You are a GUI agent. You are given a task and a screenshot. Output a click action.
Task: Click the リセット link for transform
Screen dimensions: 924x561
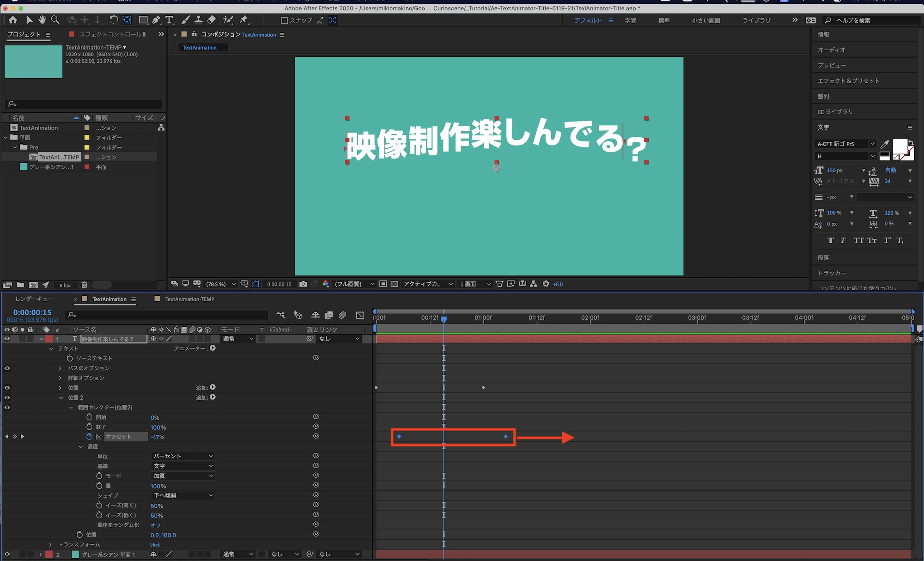point(155,545)
